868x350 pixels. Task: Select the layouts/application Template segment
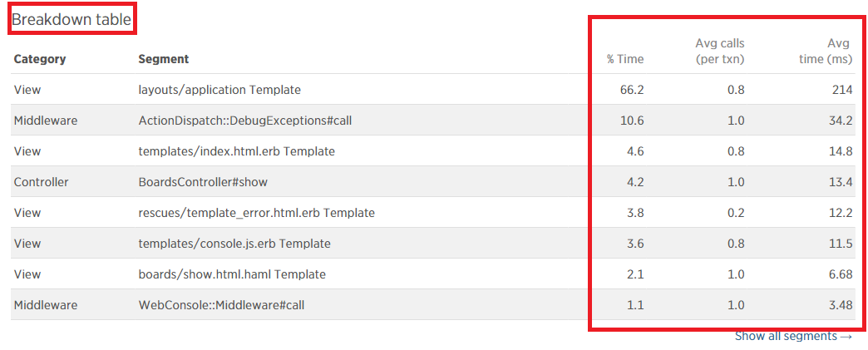[219, 90]
